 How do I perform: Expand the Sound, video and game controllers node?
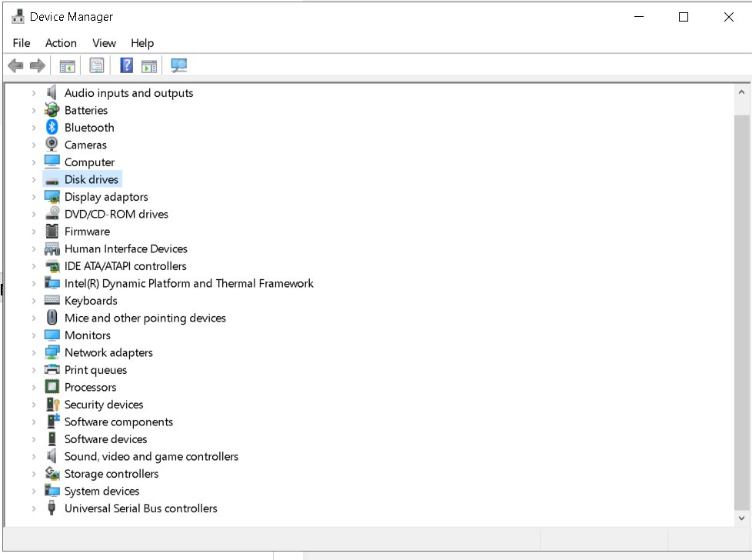click(x=34, y=456)
